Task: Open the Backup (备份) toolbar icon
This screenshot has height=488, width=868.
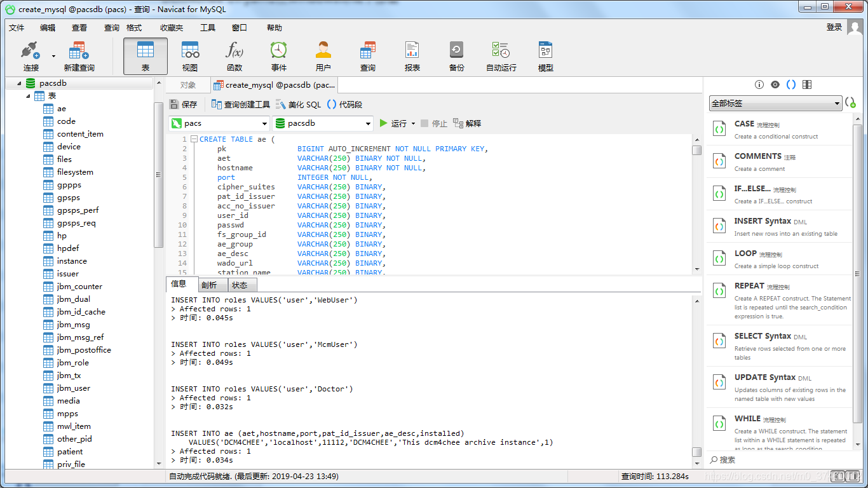Action: [x=457, y=56]
